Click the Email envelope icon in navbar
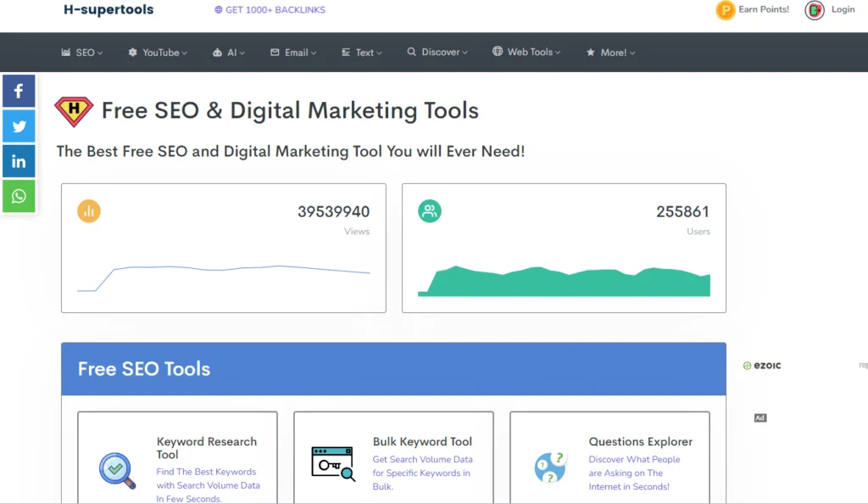868x504 pixels. [x=275, y=52]
